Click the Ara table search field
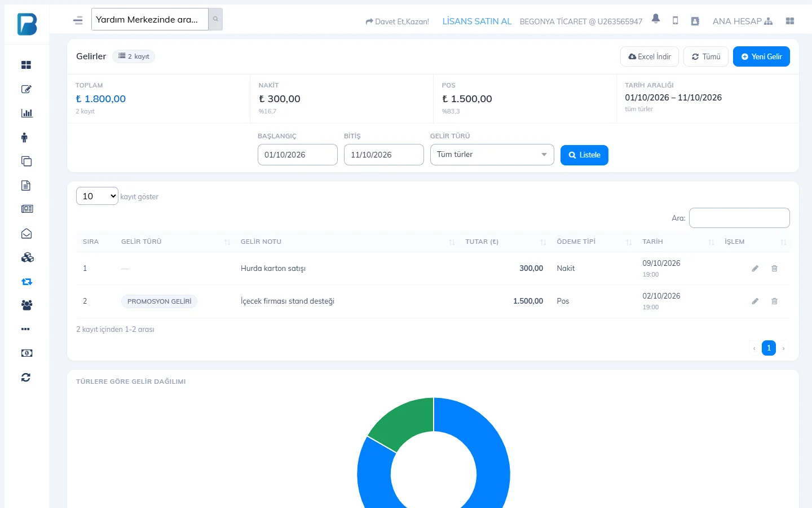Screen dimensions: 812x508 pos(739,218)
